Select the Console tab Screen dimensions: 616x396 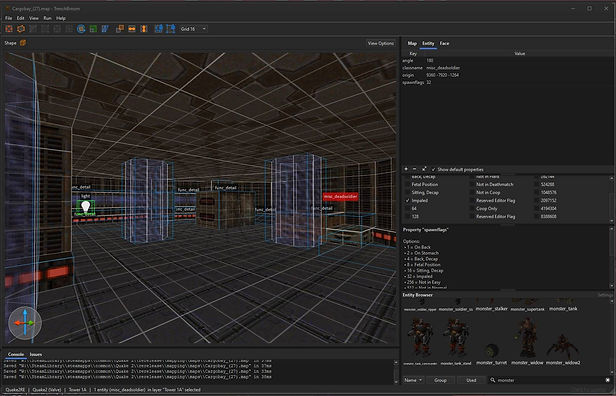coord(16,354)
